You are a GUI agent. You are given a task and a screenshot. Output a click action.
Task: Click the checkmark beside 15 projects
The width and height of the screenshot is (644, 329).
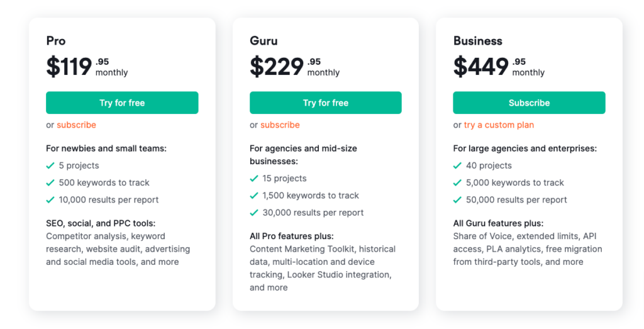point(254,178)
